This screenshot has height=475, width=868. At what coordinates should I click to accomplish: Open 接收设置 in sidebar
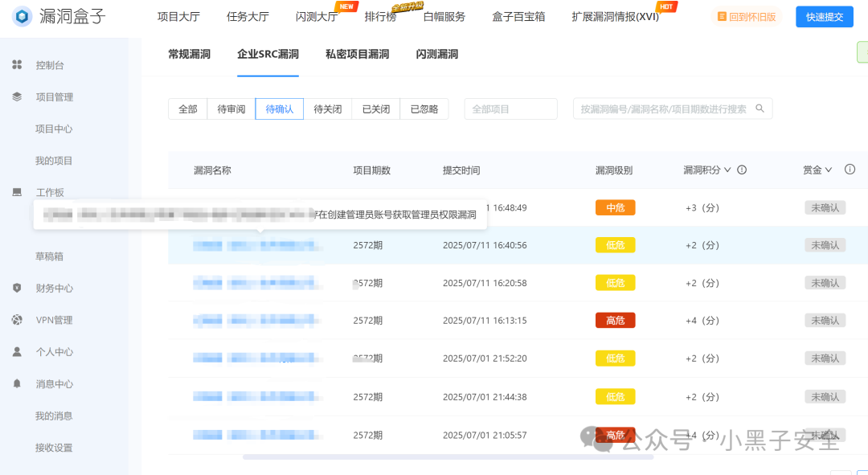point(54,448)
